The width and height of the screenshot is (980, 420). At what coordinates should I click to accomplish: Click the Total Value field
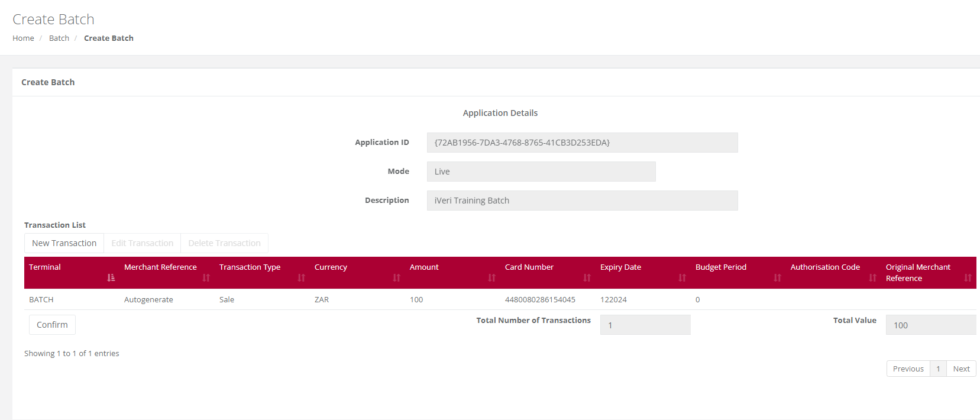[931, 325]
